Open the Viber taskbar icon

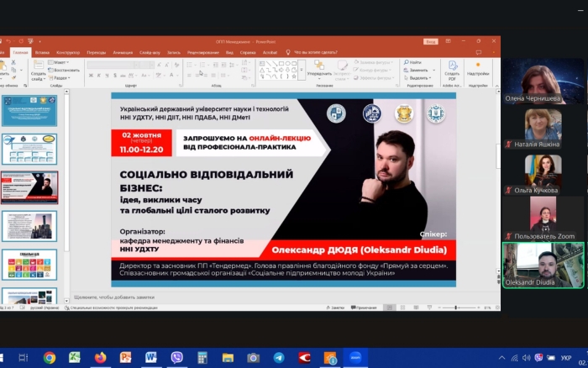176,357
